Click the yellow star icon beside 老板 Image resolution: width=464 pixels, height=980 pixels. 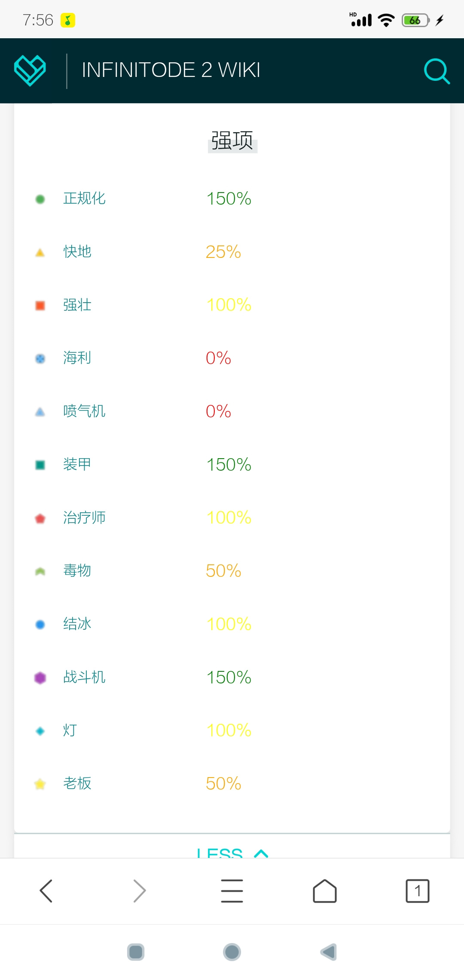[x=40, y=784]
